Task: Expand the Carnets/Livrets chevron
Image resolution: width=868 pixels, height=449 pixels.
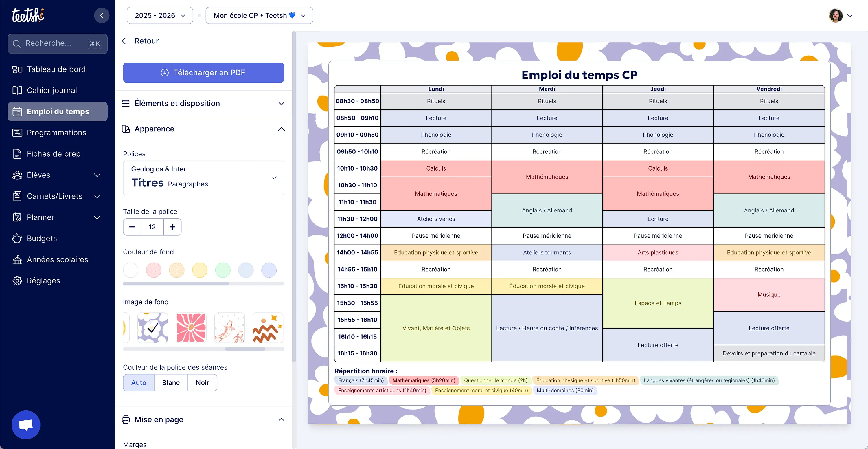Action: coord(97,196)
